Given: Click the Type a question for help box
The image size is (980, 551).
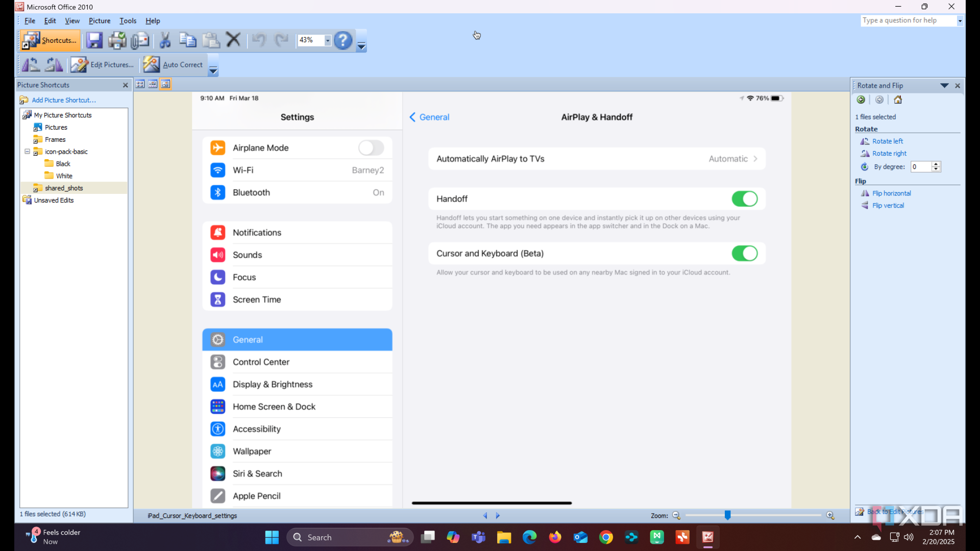Looking at the screenshot, I should point(908,20).
